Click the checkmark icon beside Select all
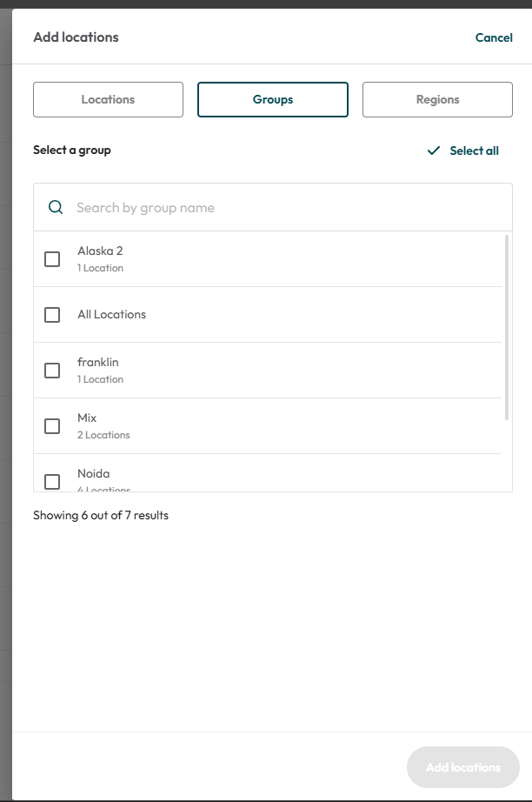 pos(434,150)
